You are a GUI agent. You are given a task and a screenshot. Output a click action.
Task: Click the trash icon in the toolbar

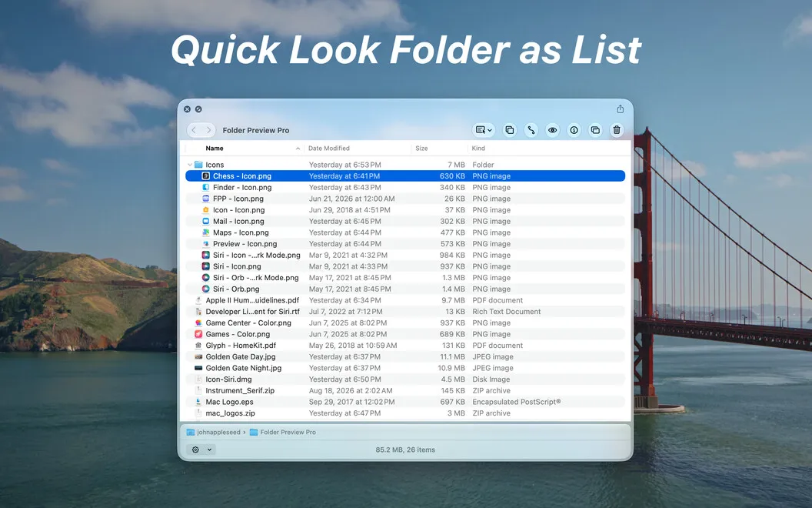click(x=616, y=130)
